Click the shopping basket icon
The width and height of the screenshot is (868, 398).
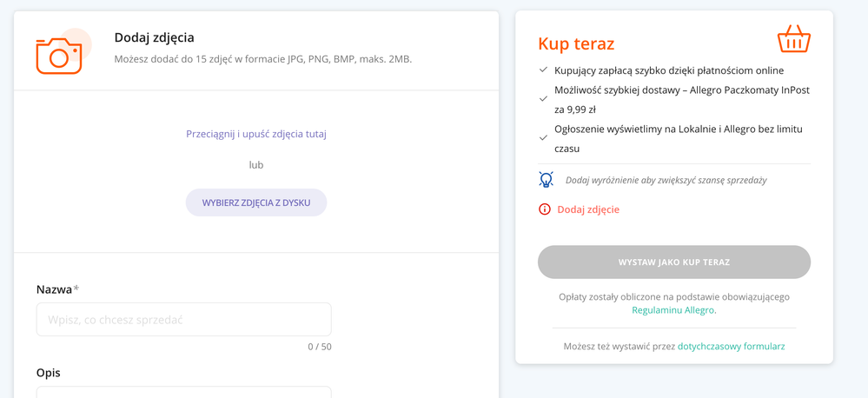click(x=794, y=40)
